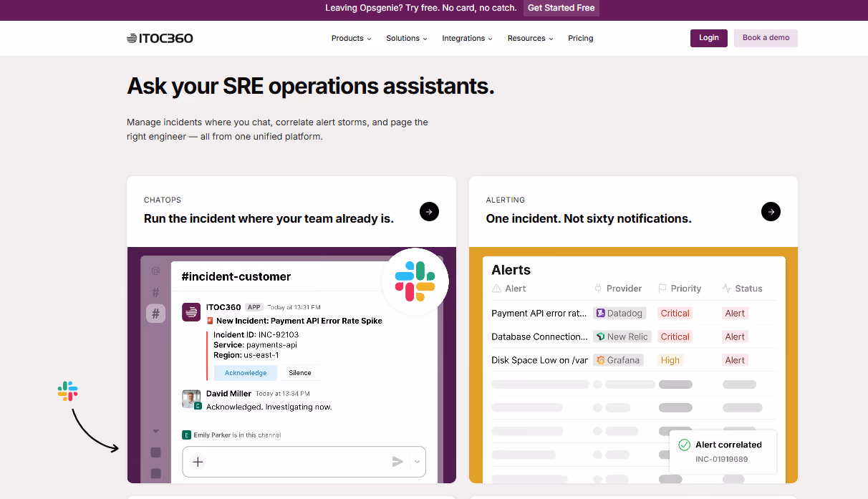868x499 pixels.
Task: Click the plus icon in message box
Action: [x=198, y=462]
